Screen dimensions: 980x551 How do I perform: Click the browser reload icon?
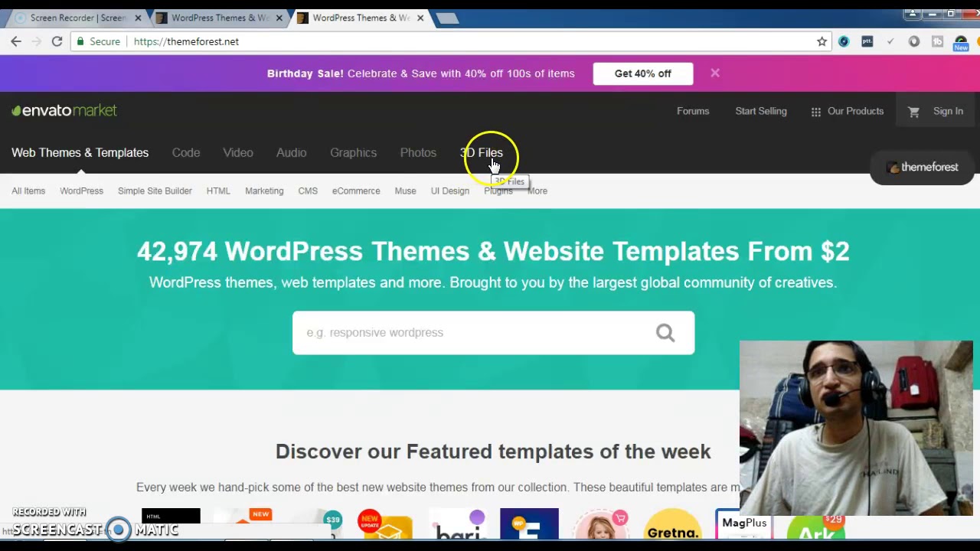pos(57,41)
